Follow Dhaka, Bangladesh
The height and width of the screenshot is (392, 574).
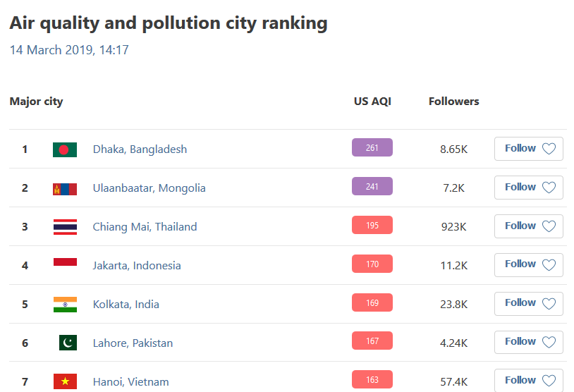tap(529, 149)
